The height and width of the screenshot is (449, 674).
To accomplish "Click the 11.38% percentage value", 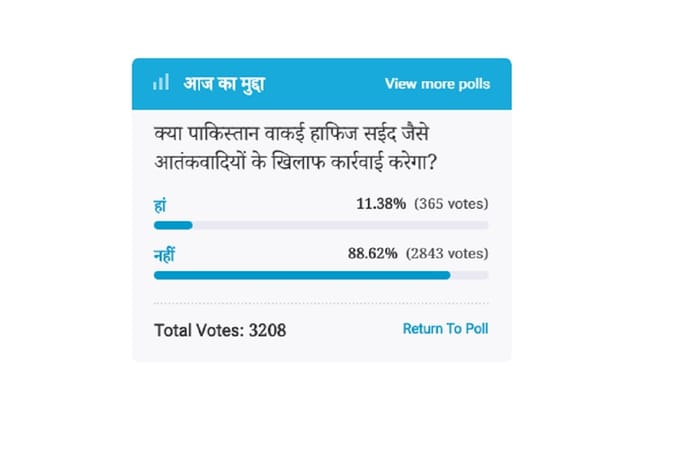I will click(381, 204).
